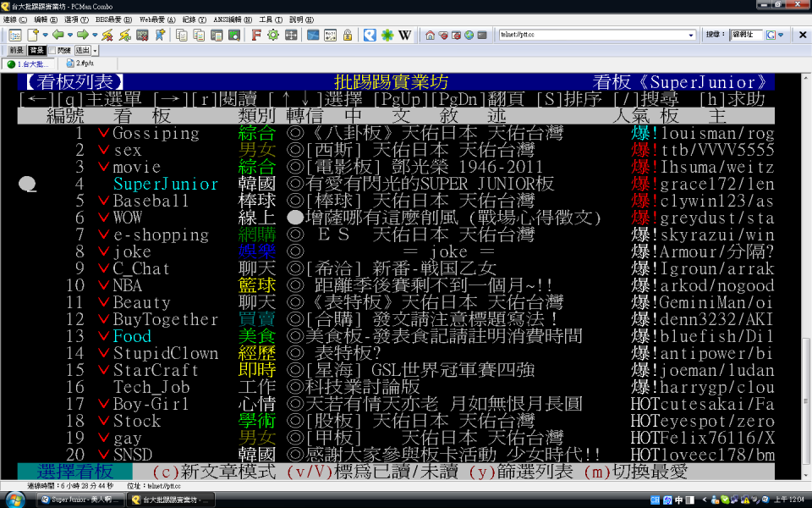Open the 選項 (V) menu
The image size is (812, 508).
(76, 19)
